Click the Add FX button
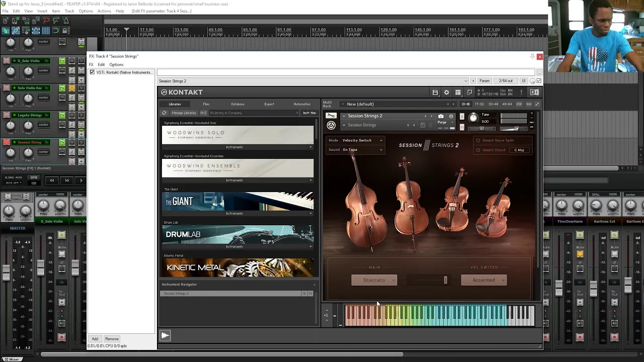The image size is (644, 362). pos(95,339)
